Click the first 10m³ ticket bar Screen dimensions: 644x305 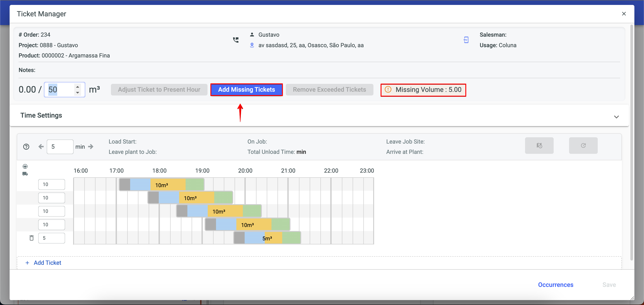(161, 185)
